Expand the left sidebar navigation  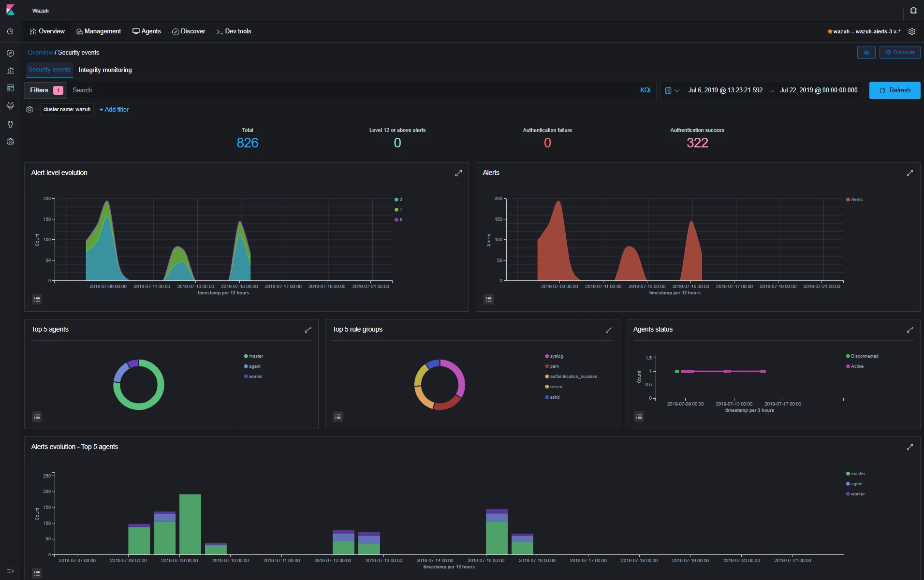pyautogui.click(x=10, y=571)
